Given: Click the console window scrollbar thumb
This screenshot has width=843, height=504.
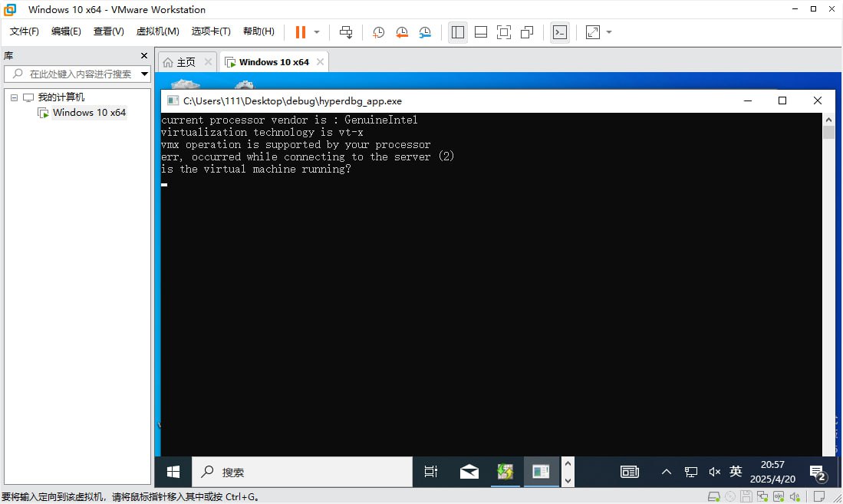Looking at the screenshot, I should point(828,132).
